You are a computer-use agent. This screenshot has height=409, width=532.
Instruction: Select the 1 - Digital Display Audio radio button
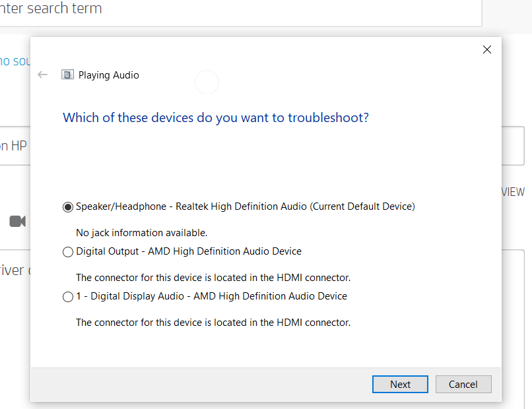(x=68, y=296)
